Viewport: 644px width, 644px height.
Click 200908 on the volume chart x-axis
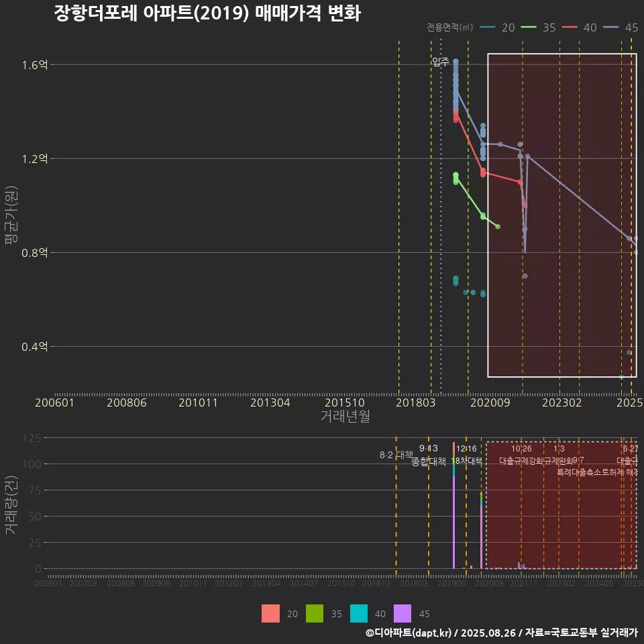[156, 583]
